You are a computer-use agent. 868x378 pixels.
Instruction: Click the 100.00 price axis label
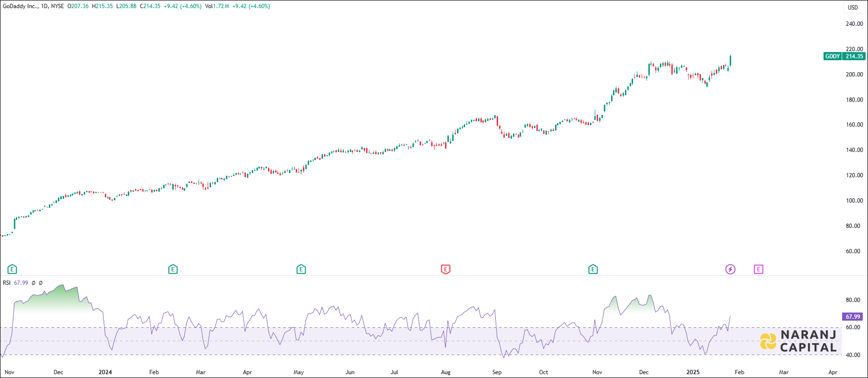pos(854,201)
